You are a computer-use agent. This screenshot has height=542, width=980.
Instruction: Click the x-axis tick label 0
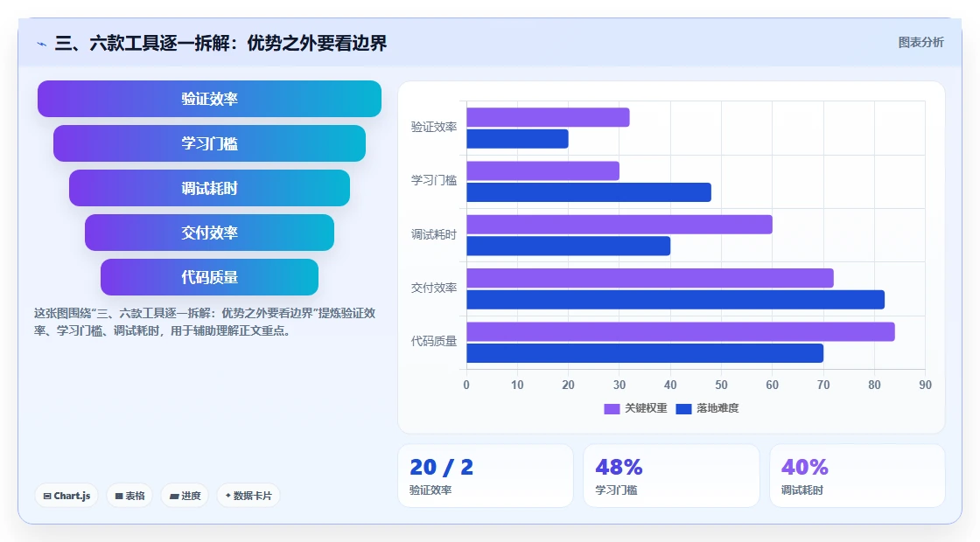click(466, 386)
